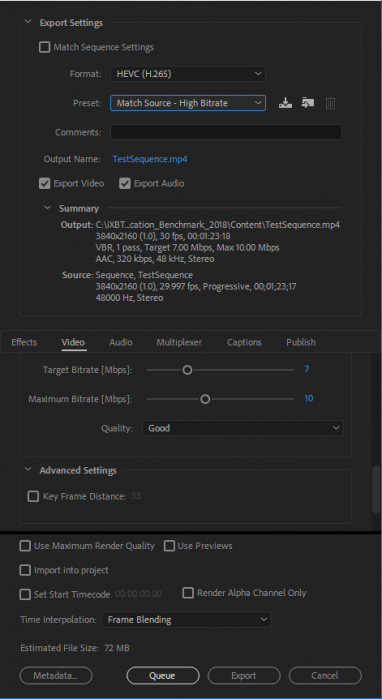The image size is (382, 699).
Task: Uncheck Export Audio
Action: [x=125, y=184]
